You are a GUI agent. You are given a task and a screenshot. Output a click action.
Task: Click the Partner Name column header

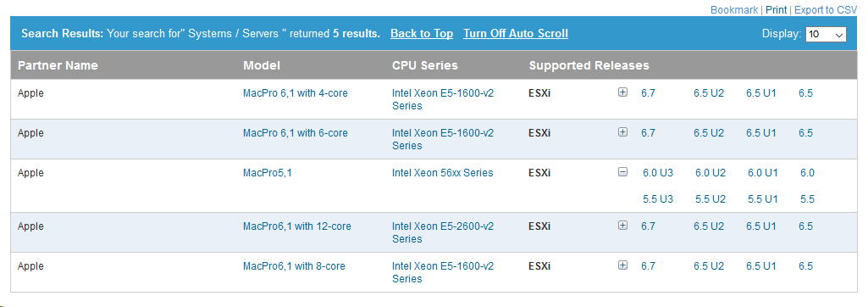tap(58, 65)
